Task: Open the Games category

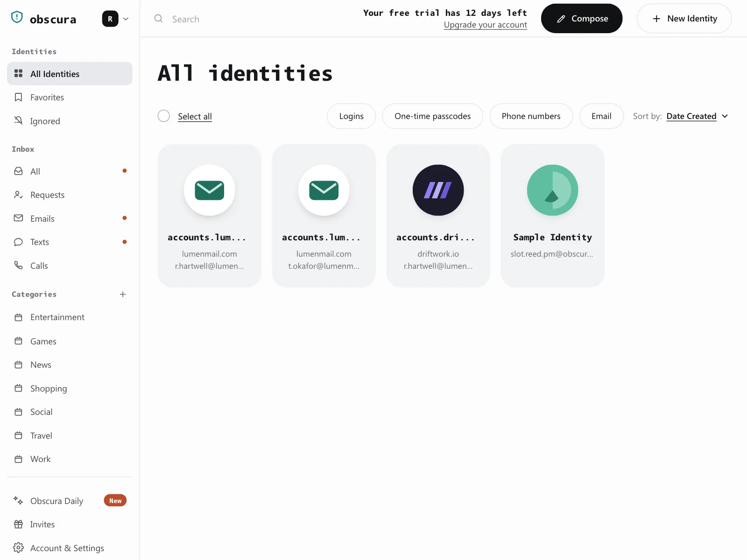Action: pyautogui.click(x=70, y=341)
